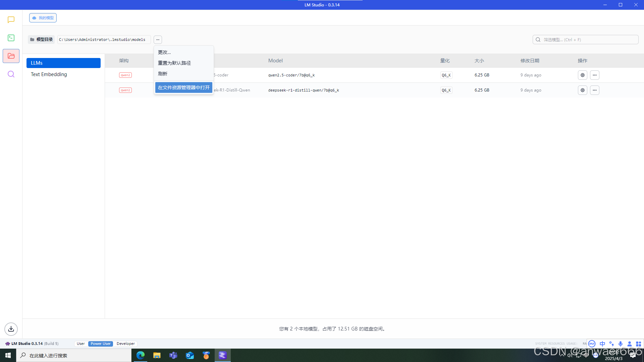
Task: Click the 刷新 refresh menu entry
Action: [163, 74]
